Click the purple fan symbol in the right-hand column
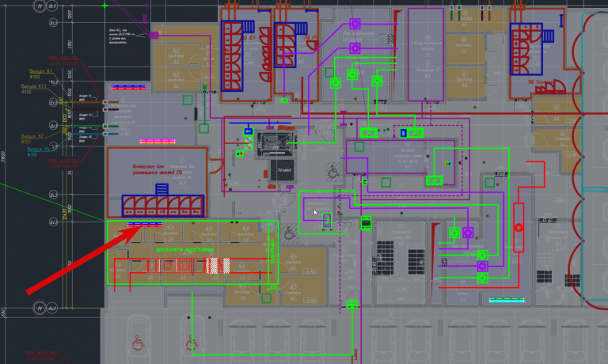608x364 pixels. tap(482, 266)
